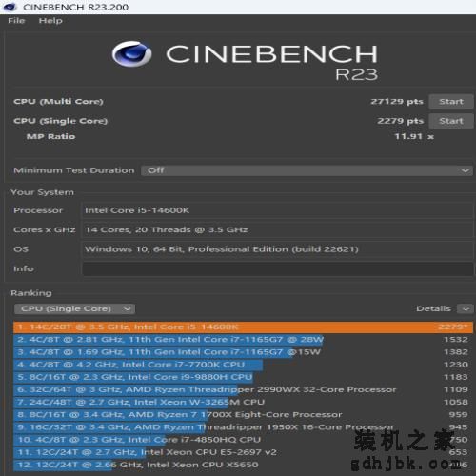Click the Cinebench R23 sphere logo
The height and width of the screenshot is (476, 476).
(131, 53)
